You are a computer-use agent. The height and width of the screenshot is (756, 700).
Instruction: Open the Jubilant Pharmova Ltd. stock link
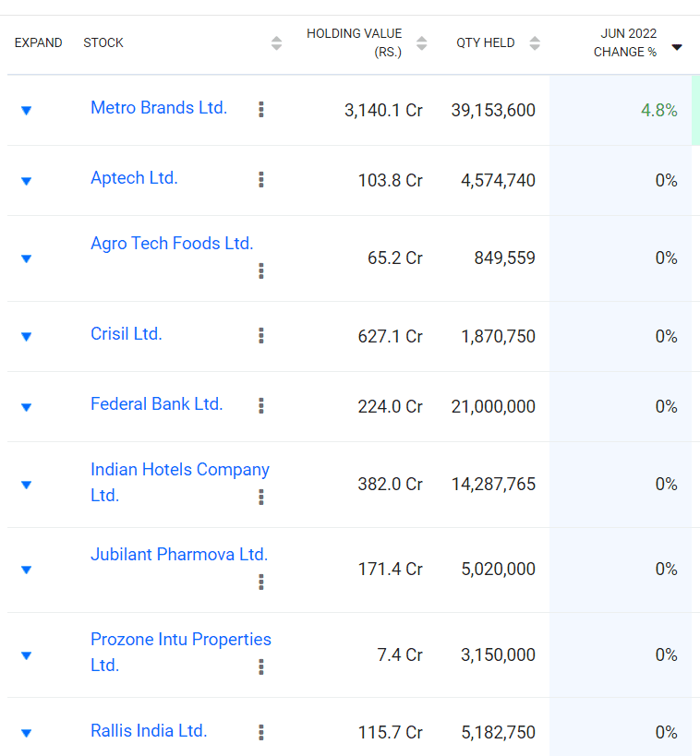click(179, 555)
